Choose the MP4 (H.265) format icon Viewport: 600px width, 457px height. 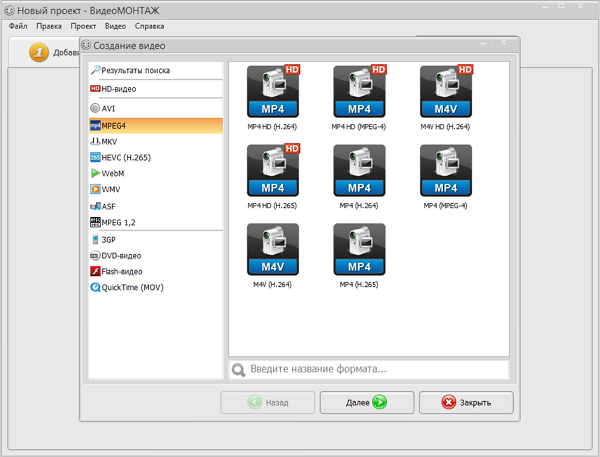(x=359, y=249)
